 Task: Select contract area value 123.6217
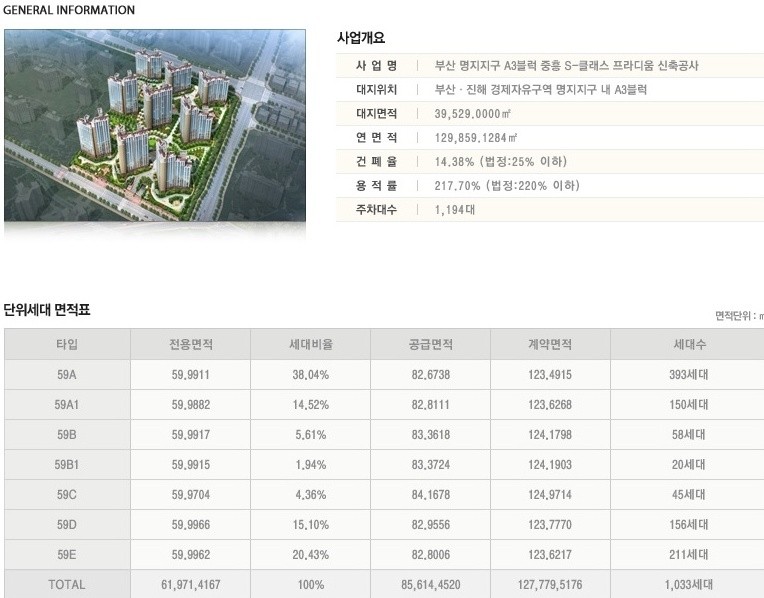click(x=550, y=554)
